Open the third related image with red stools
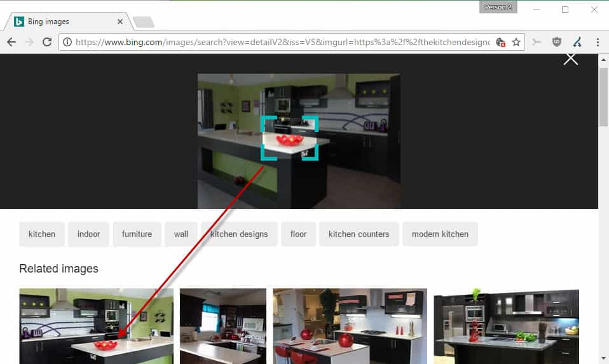This screenshot has height=364, width=609. pos(350,326)
